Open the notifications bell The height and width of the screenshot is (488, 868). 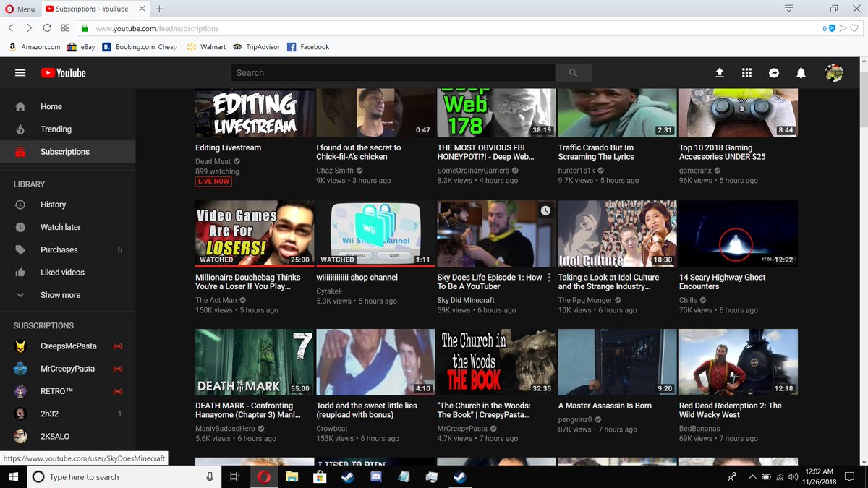(x=801, y=73)
